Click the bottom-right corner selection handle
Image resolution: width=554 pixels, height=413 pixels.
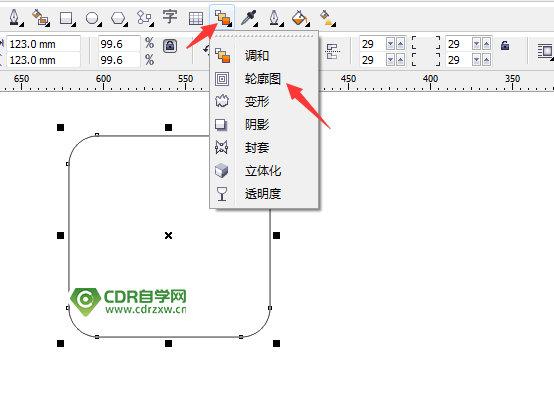(277, 343)
